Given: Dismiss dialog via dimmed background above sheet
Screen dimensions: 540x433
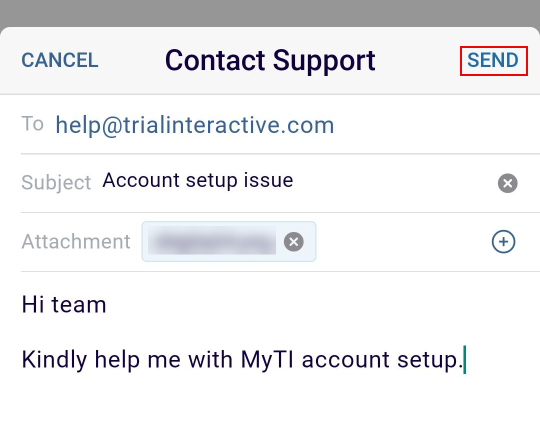Looking at the screenshot, I should (x=270, y=13).
